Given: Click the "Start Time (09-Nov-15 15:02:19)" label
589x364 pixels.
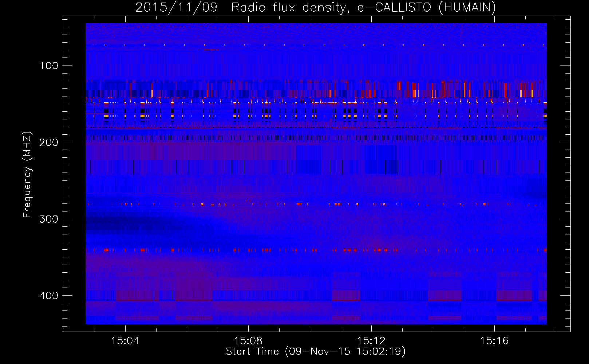Looking at the screenshot, I should (316, 352).
